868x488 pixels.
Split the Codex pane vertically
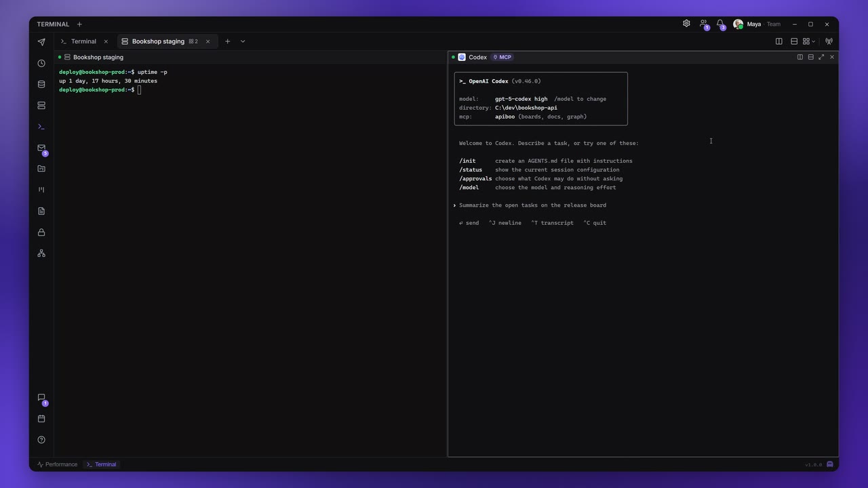[x=800, y=57]
